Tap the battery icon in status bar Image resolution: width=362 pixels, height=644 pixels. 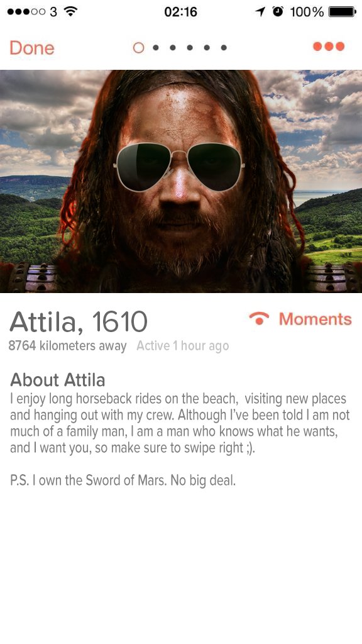(342, 11)
